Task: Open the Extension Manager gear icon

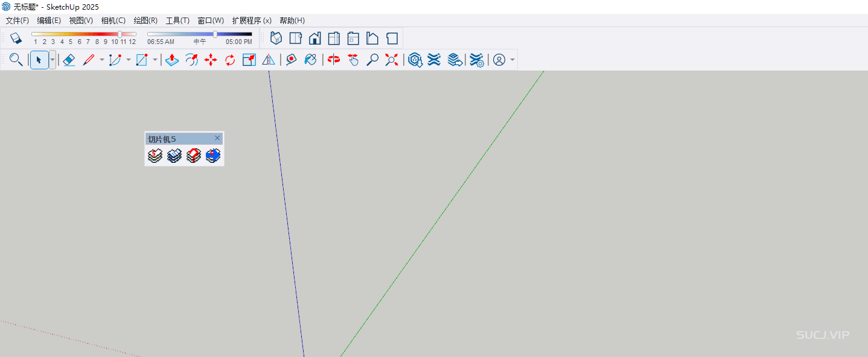Action: pos(477,60)
